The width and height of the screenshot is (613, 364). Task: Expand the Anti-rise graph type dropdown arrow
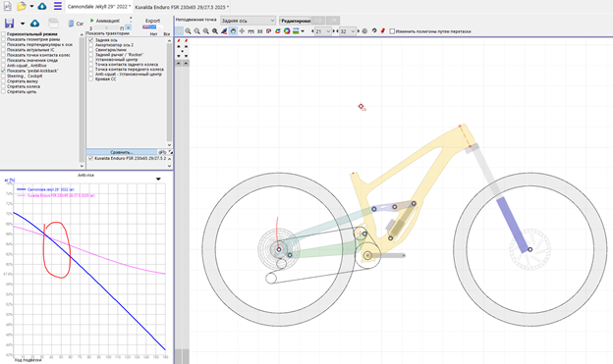point(158,179)
